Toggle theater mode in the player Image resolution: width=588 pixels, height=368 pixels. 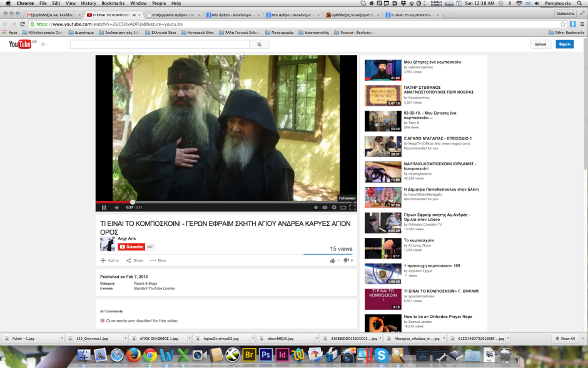(x=343, y=207)
